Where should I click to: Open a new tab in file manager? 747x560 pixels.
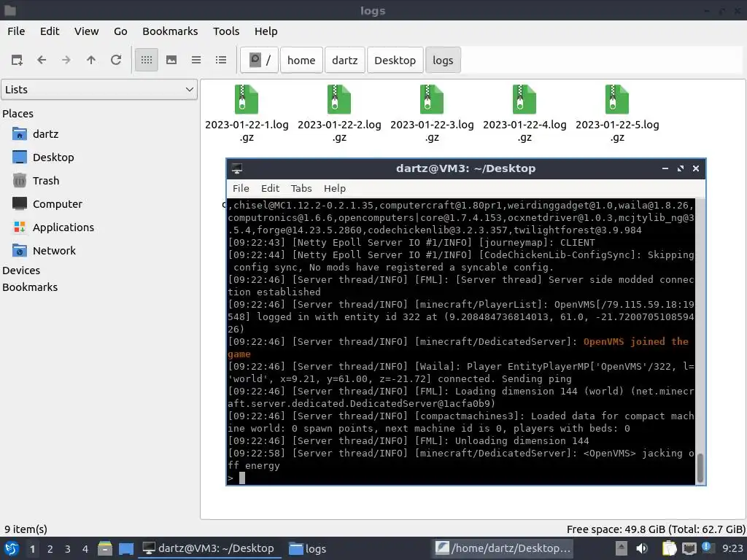(17, 60)
